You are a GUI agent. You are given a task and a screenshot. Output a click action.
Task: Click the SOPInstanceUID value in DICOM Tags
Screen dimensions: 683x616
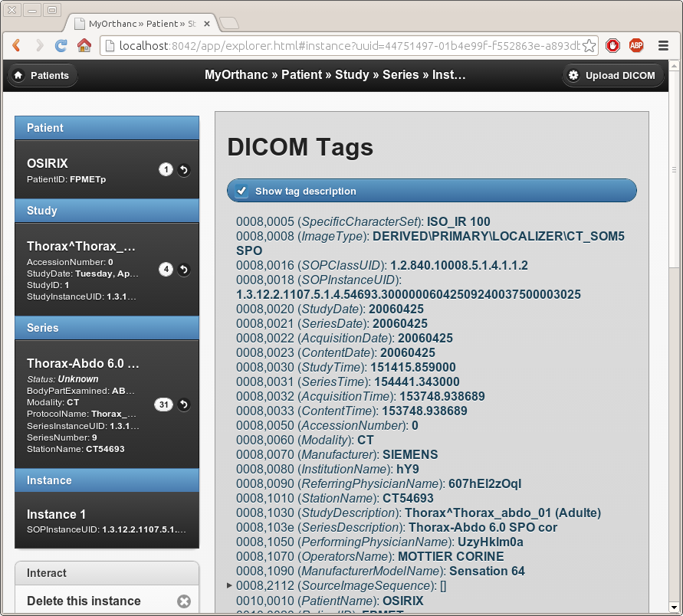pyautogui.click(x=409, y=295)
